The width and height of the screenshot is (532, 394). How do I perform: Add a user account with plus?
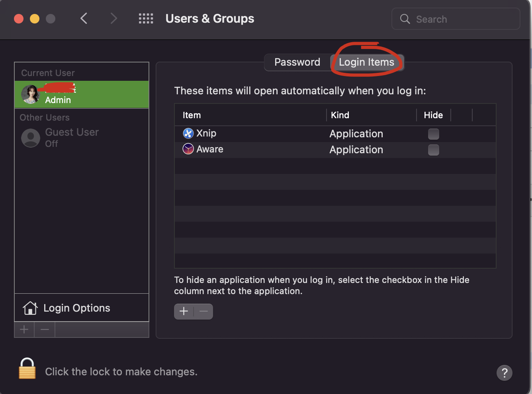click(x=24, y=330)
